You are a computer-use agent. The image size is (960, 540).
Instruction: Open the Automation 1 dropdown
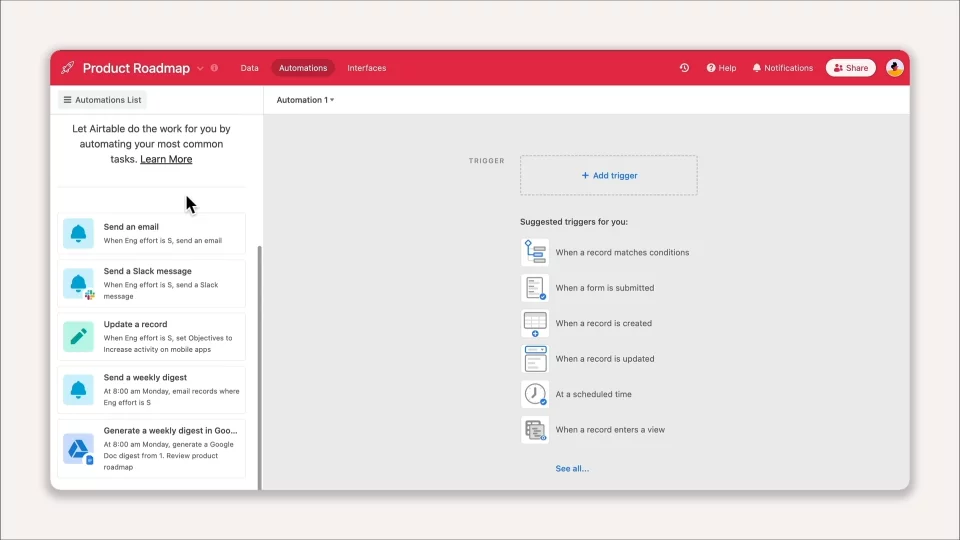tap(305, 100)
